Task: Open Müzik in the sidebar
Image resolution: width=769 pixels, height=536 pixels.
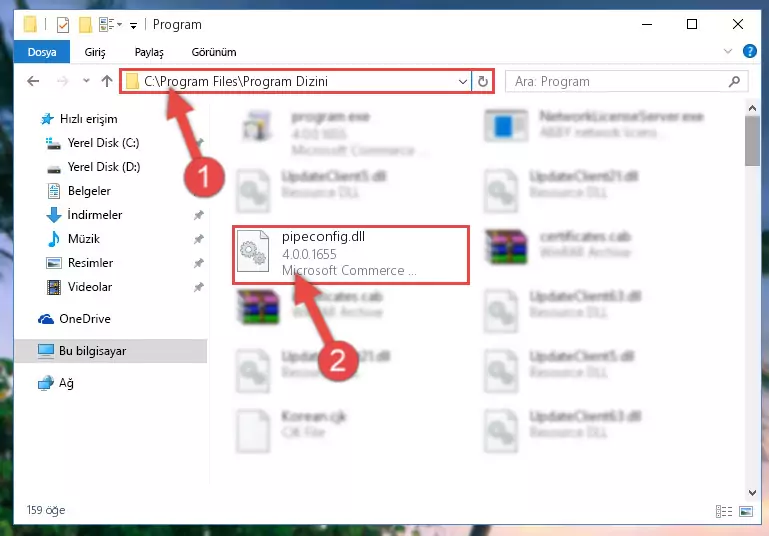Action: tap(83, 239)
